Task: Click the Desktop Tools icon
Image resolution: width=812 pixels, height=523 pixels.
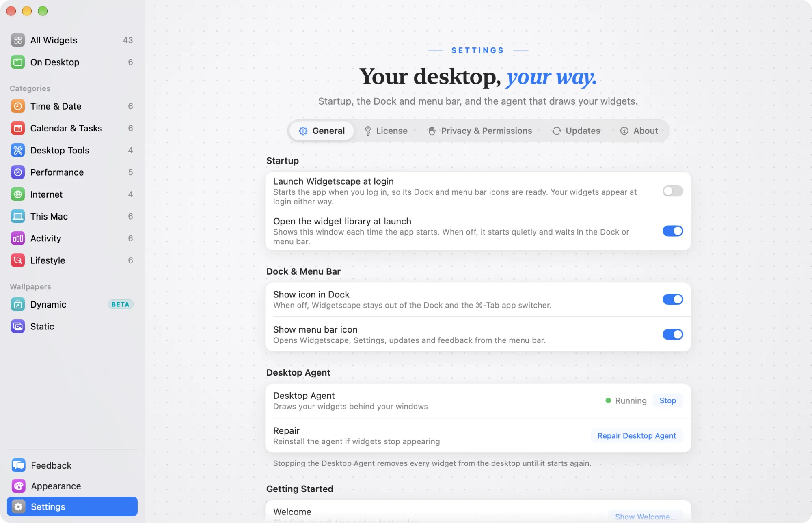Action: 17,150
